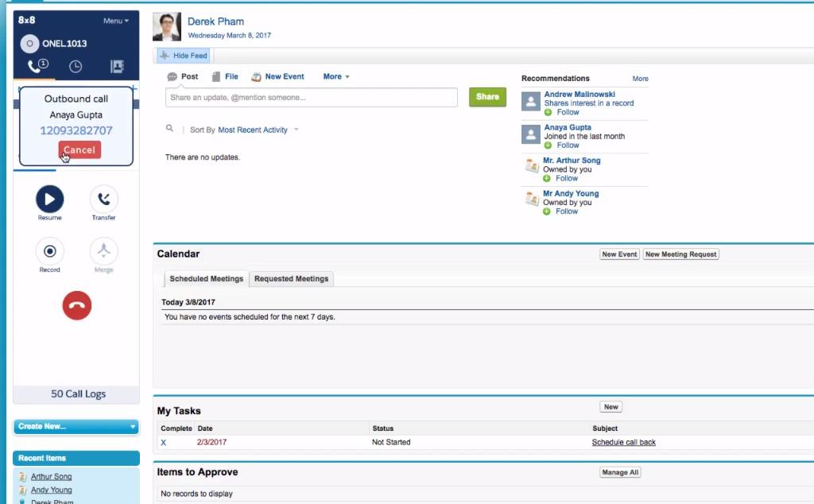Select the Post feed option

click(189, 76)
